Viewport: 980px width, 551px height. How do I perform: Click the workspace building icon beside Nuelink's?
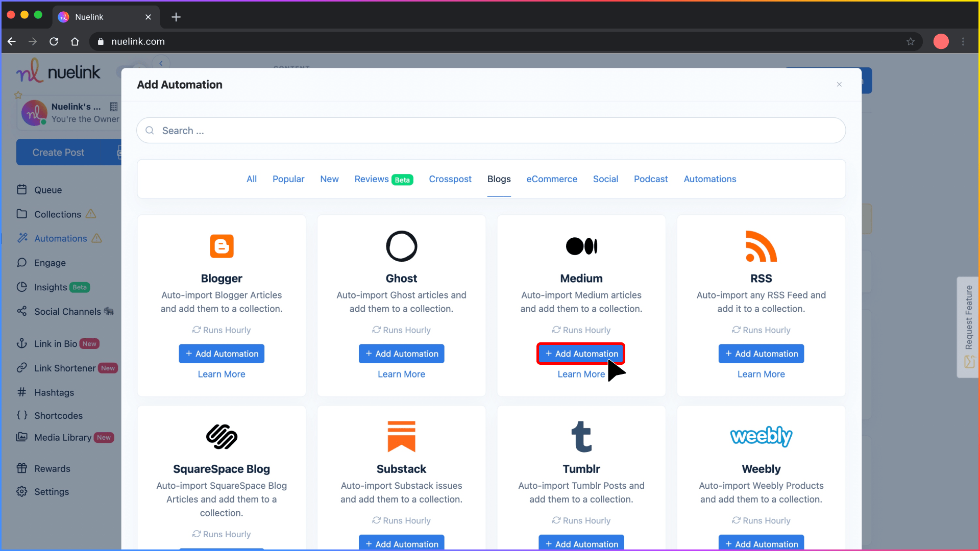tap(114, 107)
